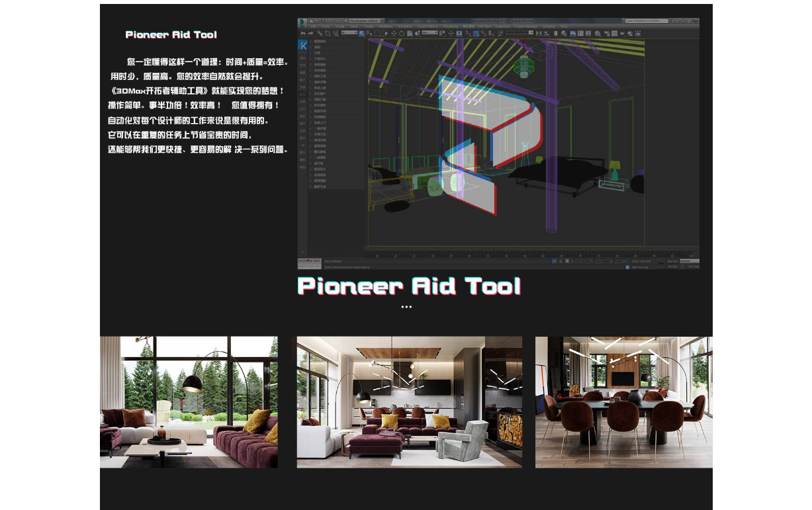812x510 pixels.
Task: Open the living room sofa render thumbnail
Action: coord(189,402)
